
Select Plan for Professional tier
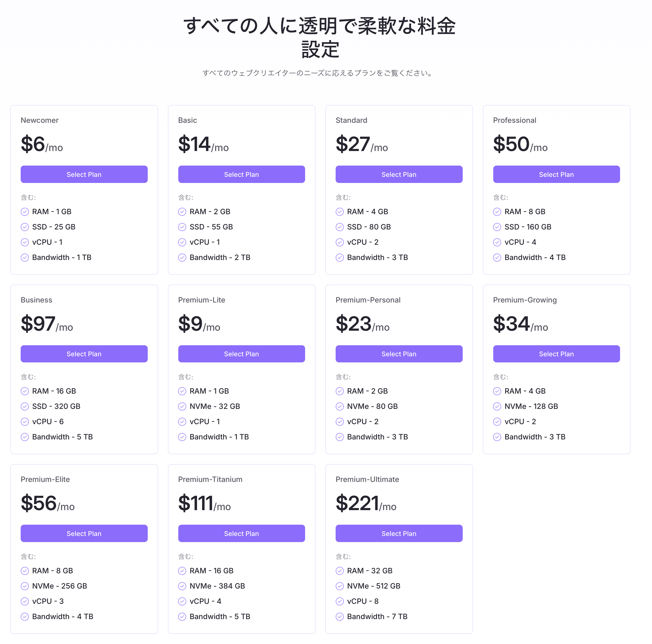[556, 174]
